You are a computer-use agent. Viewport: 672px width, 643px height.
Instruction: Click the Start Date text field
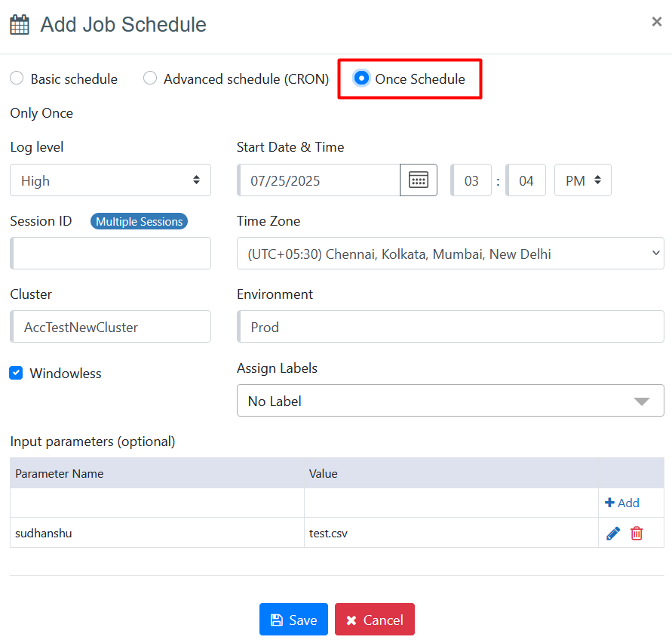click(x=321, y=180)
